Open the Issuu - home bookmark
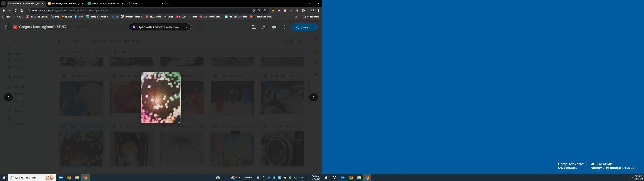Viewport: 644px width, 181px height. tap(154, 17)
